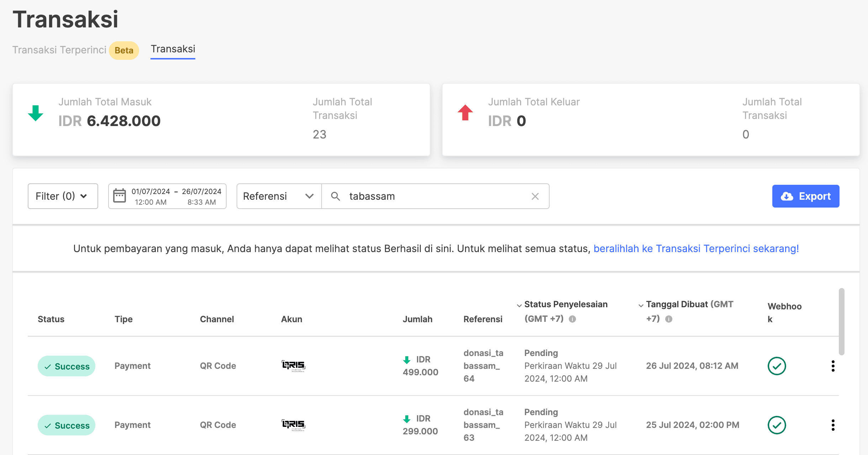Click the search magnifier icon
The image size is (868, 455).
click(335, 196)
